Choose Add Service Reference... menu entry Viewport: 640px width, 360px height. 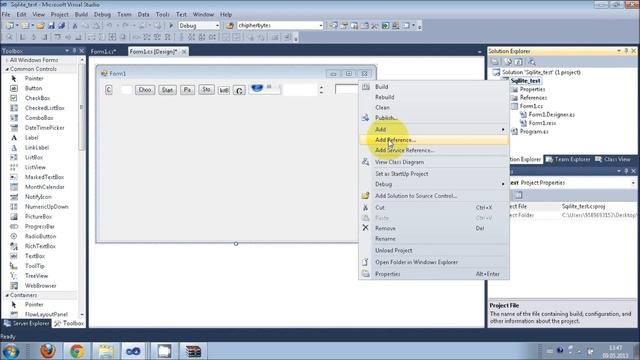(x=433, y=150)
